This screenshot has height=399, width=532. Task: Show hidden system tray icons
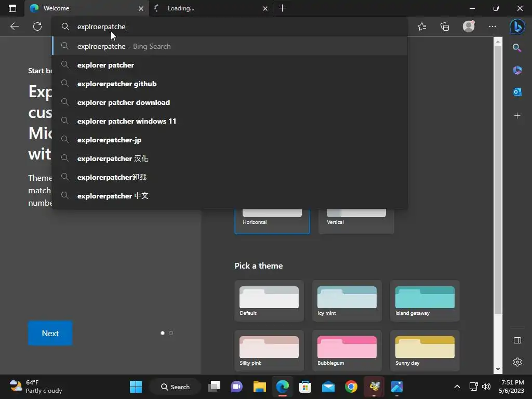457,387
